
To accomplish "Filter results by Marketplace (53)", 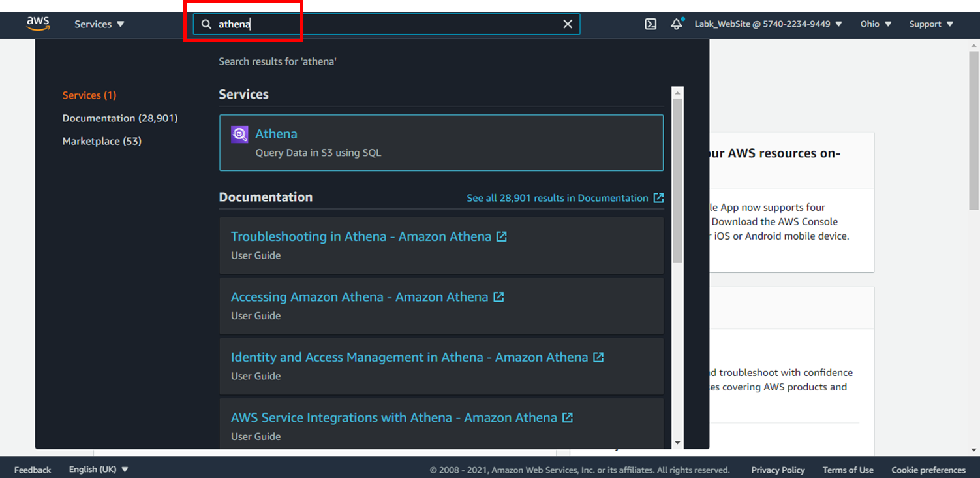I will (102, 141).
